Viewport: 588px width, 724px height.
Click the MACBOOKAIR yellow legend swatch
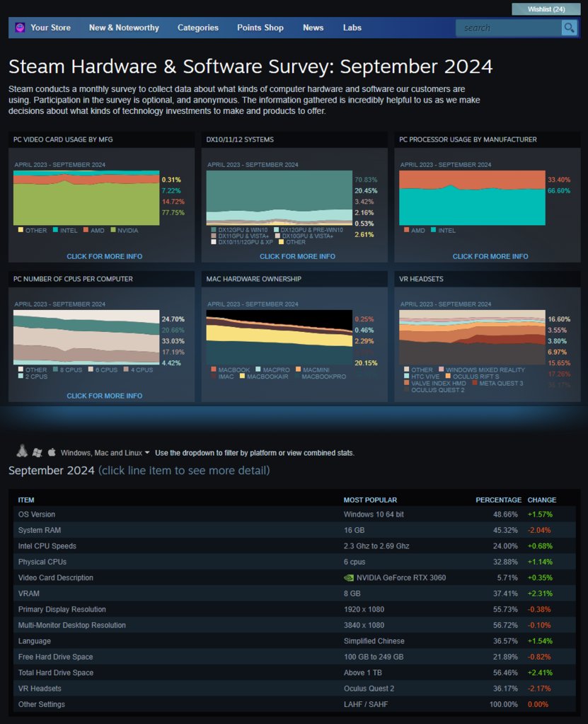click(242, 377)
